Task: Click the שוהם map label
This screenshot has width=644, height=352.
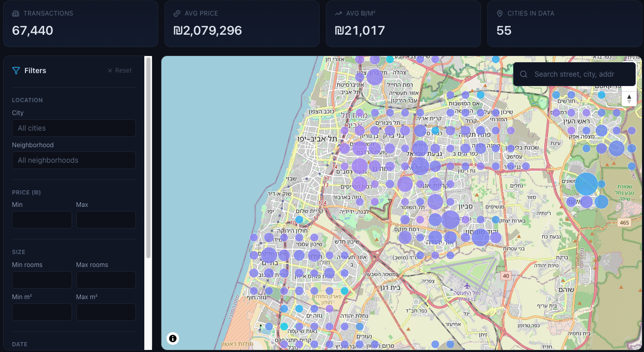Action: click(567, 289)
